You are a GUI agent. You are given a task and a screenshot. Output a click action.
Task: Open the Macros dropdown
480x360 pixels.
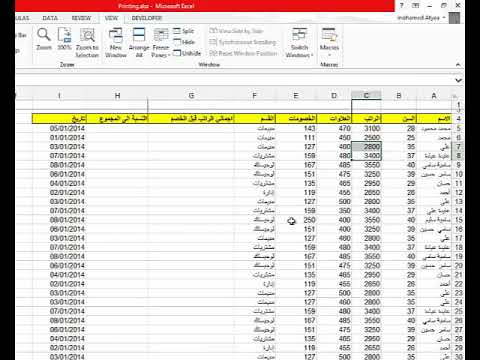click(329, 43)
